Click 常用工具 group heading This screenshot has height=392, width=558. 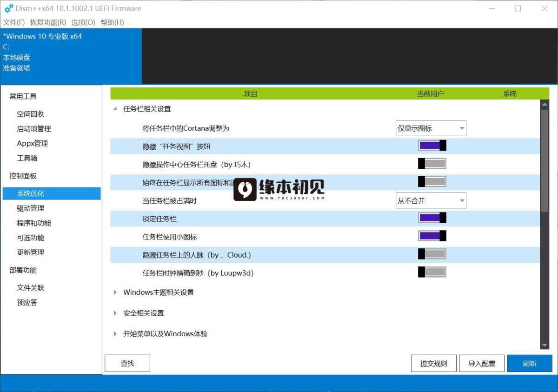pyautogui.click(x=23, y=96)
